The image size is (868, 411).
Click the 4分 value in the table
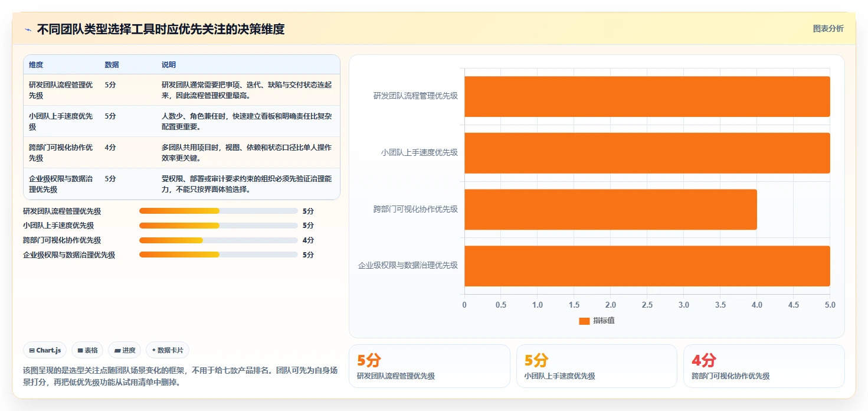coord(110,147)
